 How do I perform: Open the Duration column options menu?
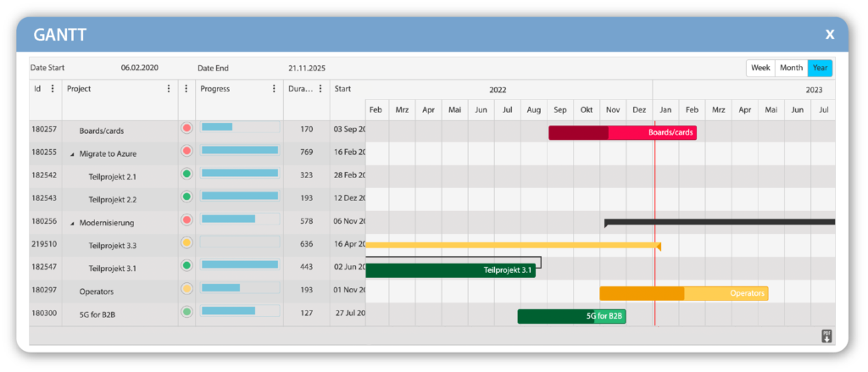[x=320, y=88]
